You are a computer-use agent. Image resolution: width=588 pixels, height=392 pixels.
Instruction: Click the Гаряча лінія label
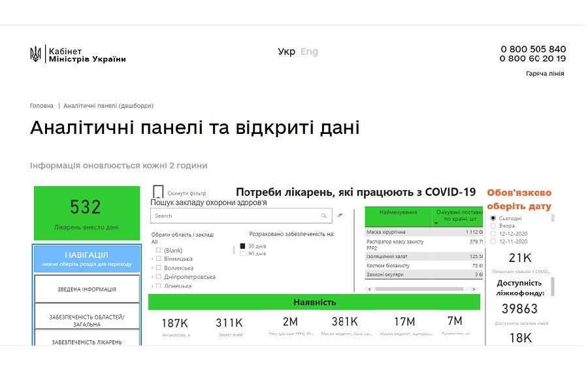(x=545, y=74)
